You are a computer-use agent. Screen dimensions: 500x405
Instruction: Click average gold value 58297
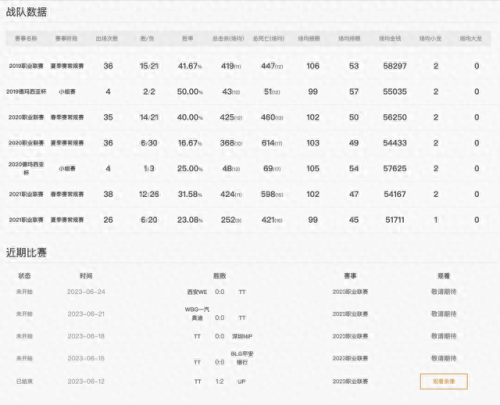tap(395, 66)
